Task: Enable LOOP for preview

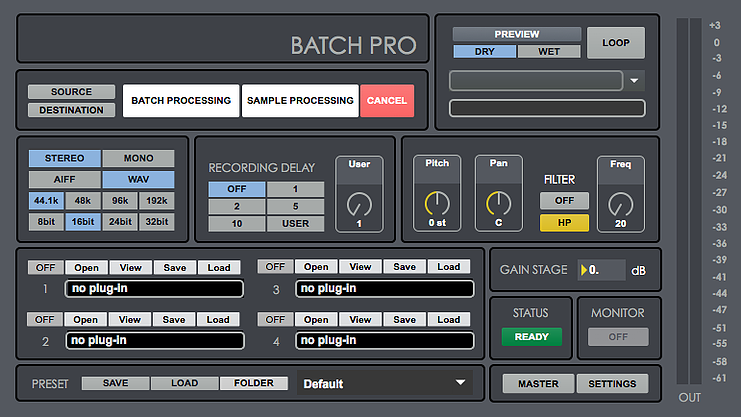Action: point(615,43)
